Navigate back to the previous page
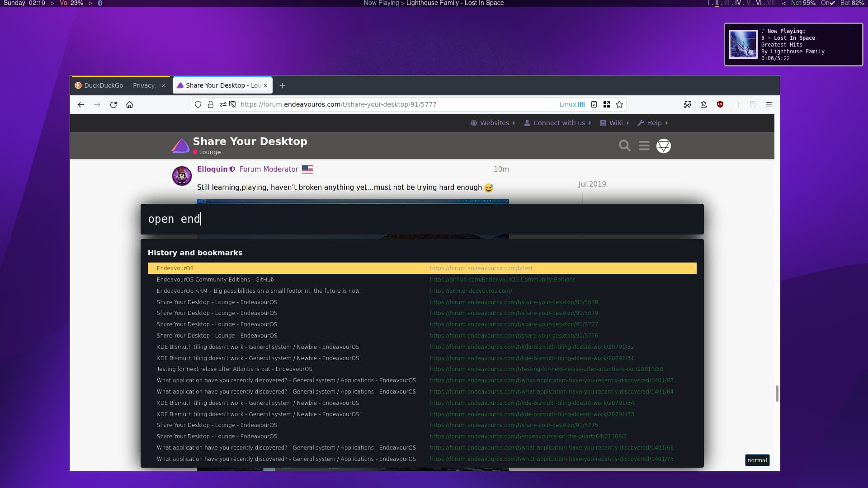Screen dimensions: 868x488 click(81, 104)
